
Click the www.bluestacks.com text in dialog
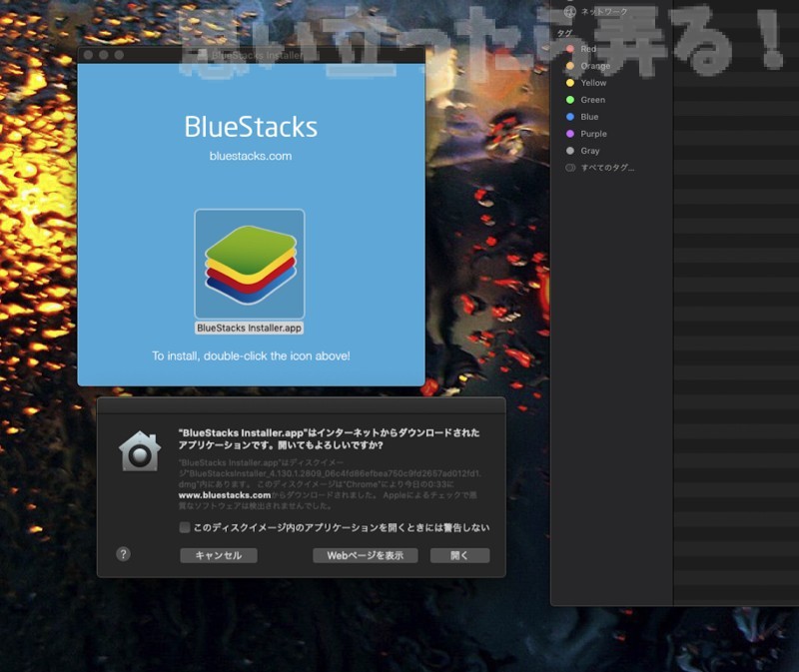tap(224, 495)
